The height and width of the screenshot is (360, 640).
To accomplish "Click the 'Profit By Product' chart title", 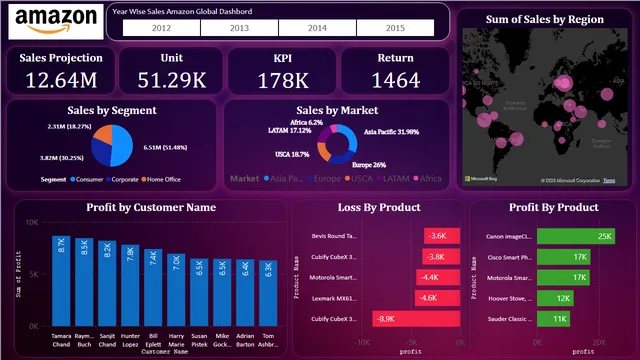I will (554, 207).
